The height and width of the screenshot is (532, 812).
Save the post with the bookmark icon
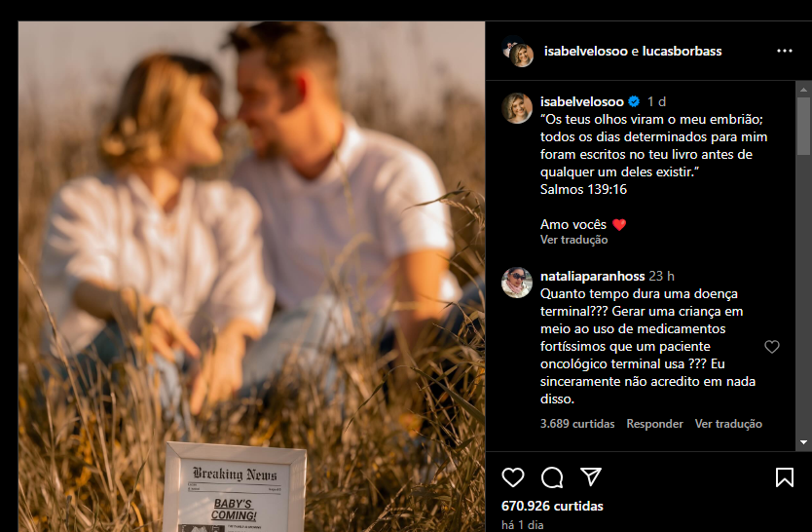[x=785, y=477]
